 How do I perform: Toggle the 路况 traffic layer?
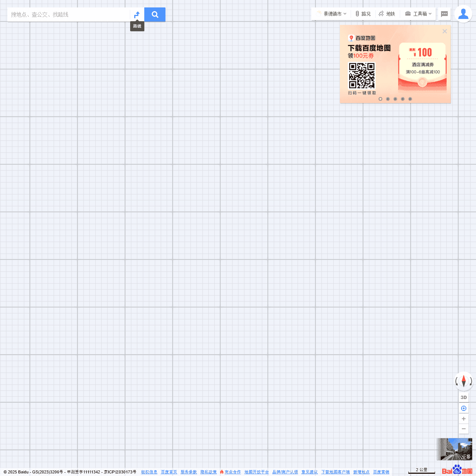[x=363, y=14]
